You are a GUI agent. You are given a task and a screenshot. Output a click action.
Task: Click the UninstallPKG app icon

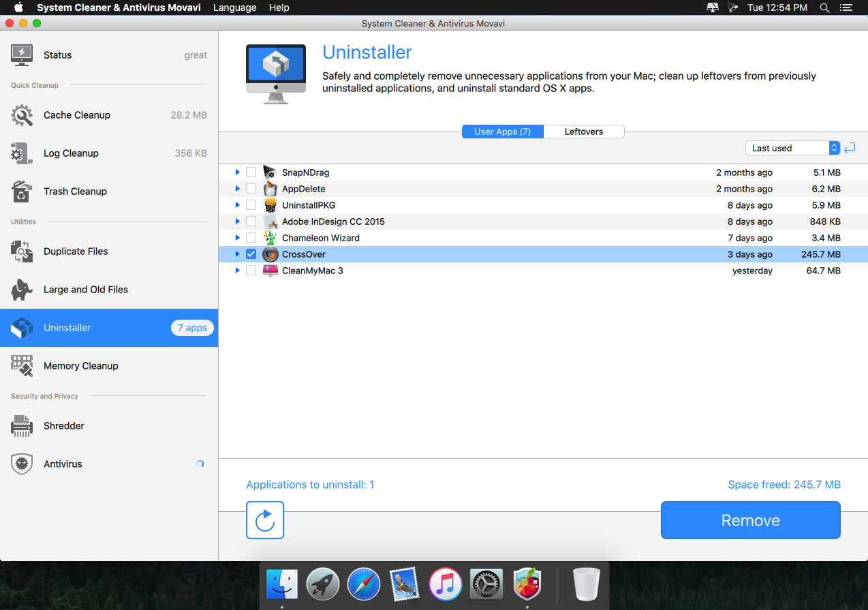pyautogui.click(x=270, y=205)
